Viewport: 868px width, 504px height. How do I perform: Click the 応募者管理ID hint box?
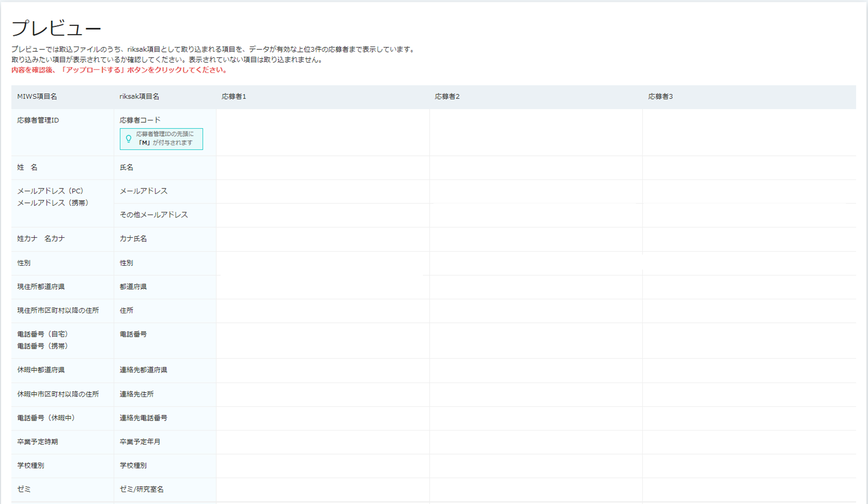[x=161, y=139]
